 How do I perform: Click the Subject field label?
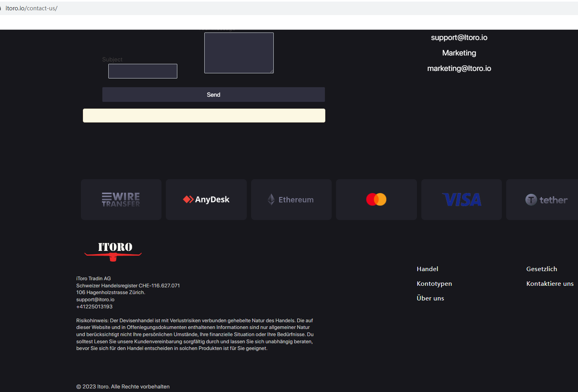(x=112, y=59)
